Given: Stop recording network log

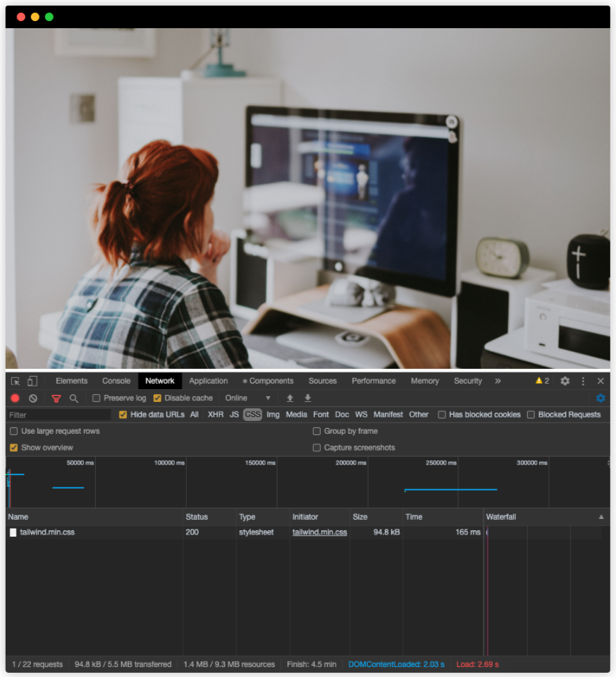Looking at the screenshot, I should pos(15,398).
